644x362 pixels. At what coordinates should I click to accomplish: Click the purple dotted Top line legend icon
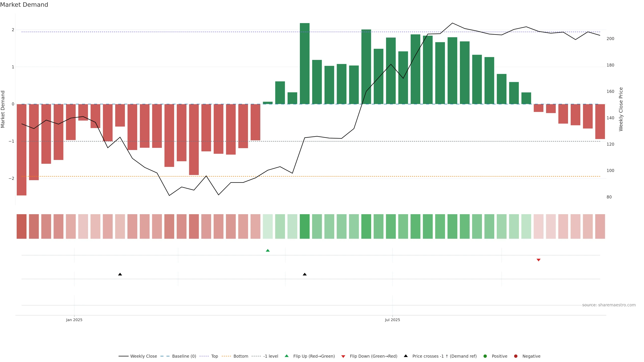pos(204,356)
